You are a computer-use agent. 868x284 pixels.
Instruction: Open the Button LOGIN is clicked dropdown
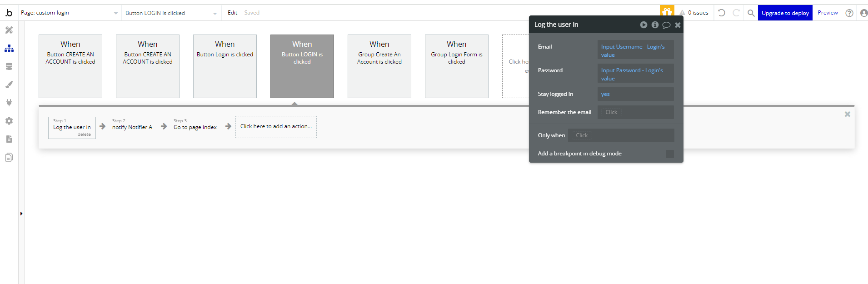(x=171, y=13)
